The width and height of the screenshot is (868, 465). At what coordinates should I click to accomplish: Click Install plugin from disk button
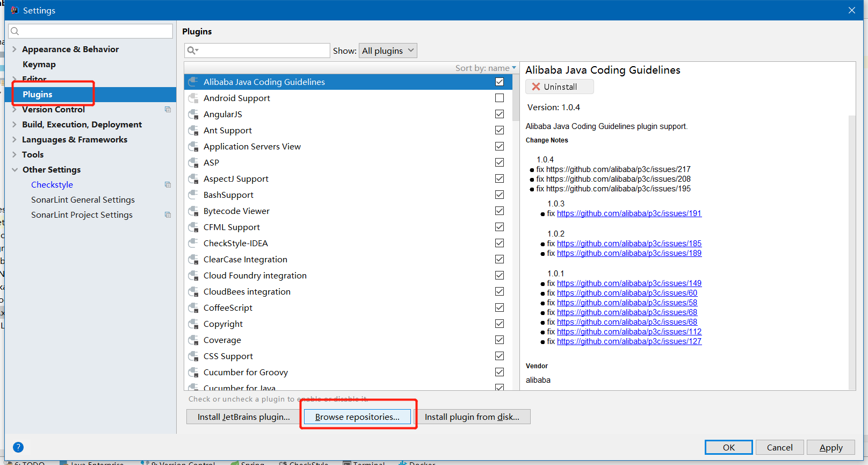pos(472,417)
